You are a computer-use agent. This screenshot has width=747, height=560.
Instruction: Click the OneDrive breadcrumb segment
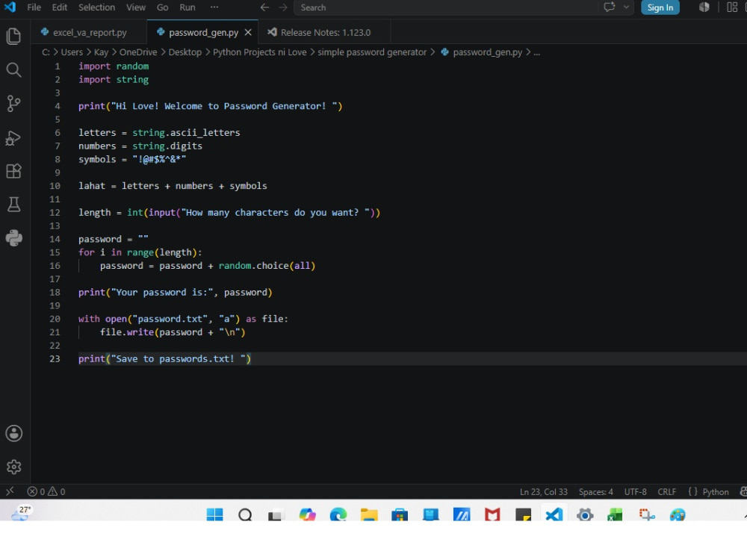(x=138, y=52)
